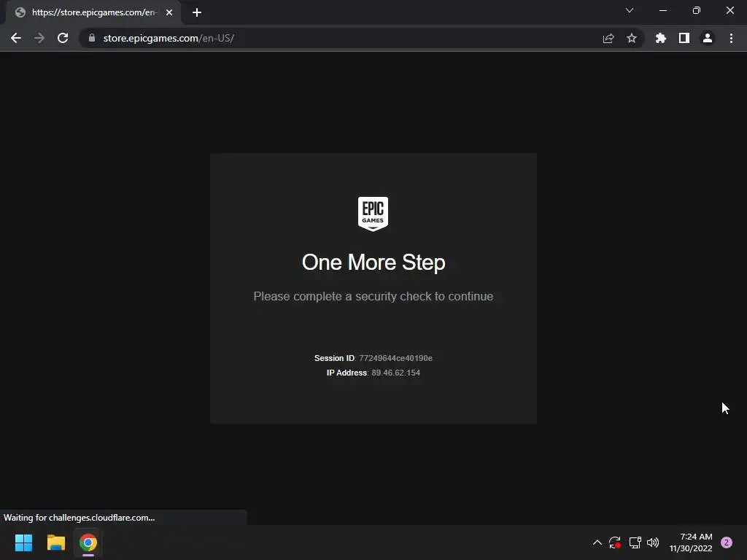View site information via padlock icon
Screen dimensions: 747x560
coord(92,38)
